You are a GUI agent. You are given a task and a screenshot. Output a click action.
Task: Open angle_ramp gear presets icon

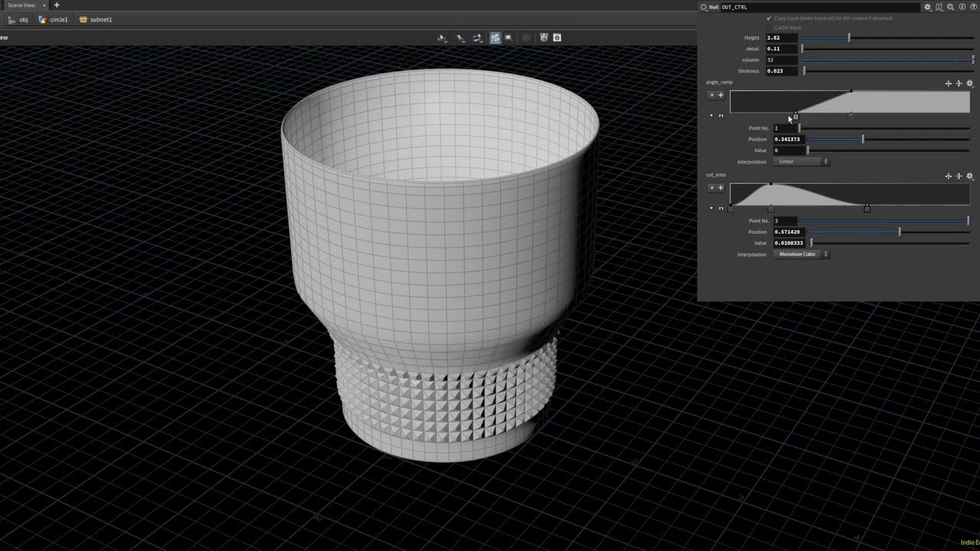click(x=969, y=83)
